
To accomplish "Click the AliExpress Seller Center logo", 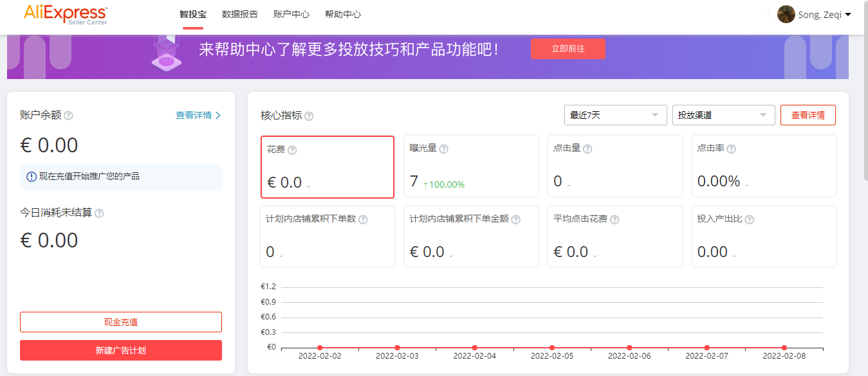I will click(x=66, y=15).
